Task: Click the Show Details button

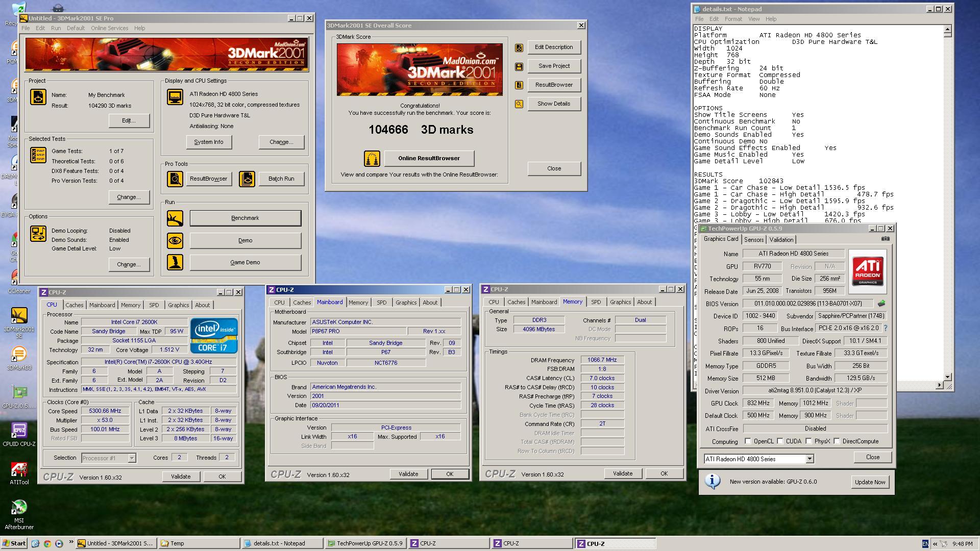Action: (554, 104)
